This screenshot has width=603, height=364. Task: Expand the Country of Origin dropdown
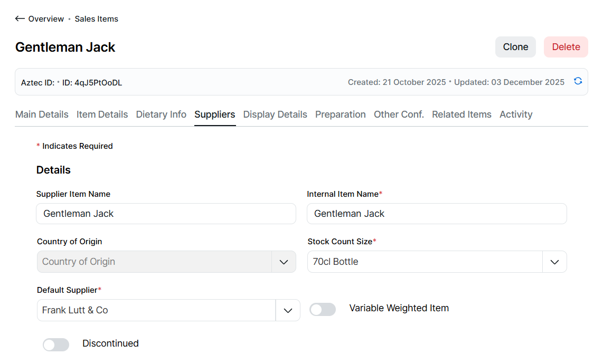pos(284,262)
